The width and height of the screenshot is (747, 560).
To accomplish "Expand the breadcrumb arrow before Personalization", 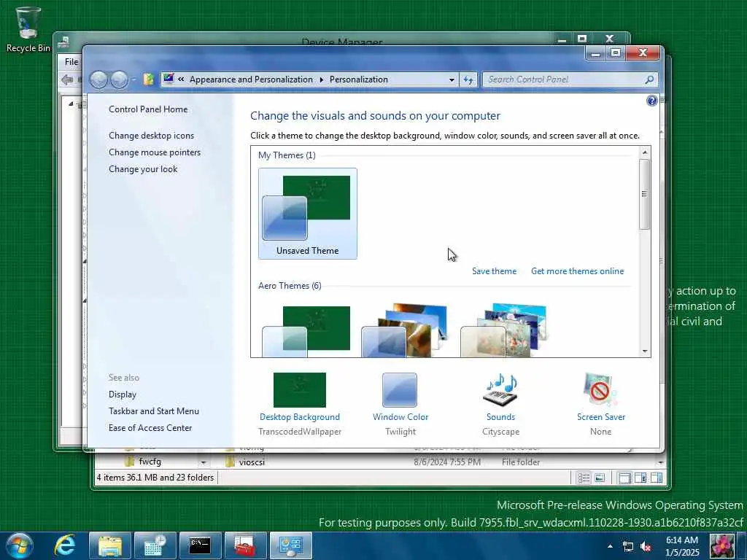I will click(322, 79).
